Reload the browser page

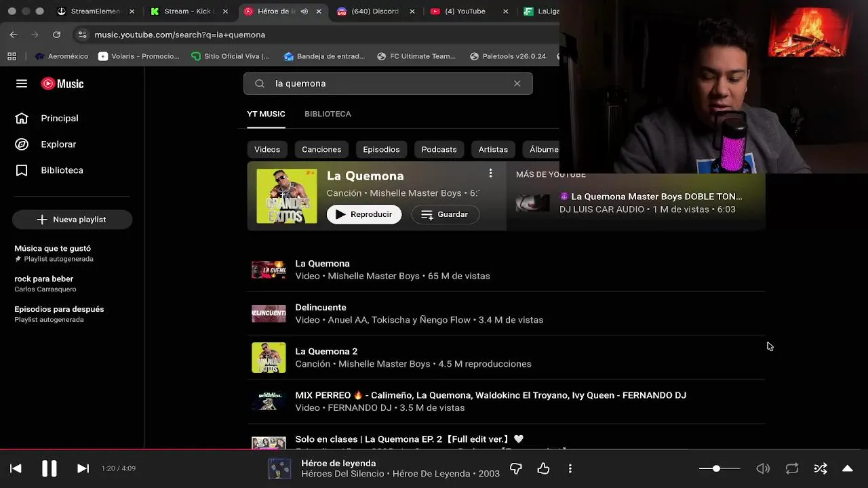[x=57, y=35]
